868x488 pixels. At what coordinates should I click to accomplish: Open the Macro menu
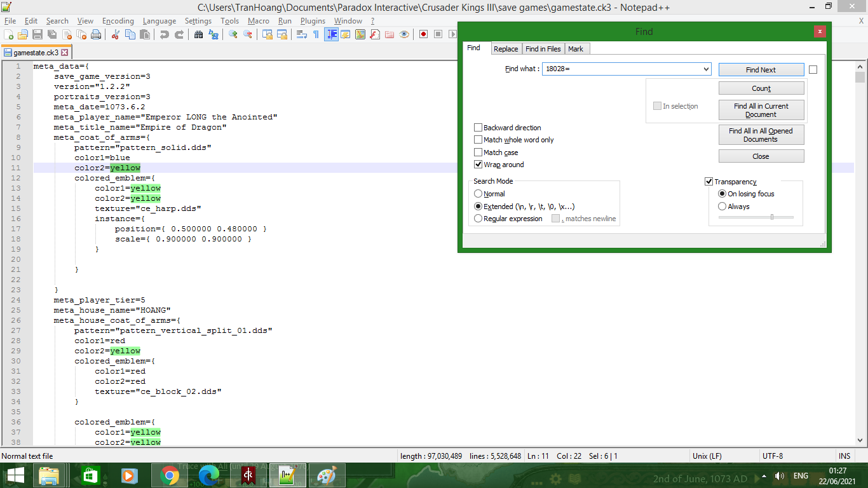coord(259,21)
